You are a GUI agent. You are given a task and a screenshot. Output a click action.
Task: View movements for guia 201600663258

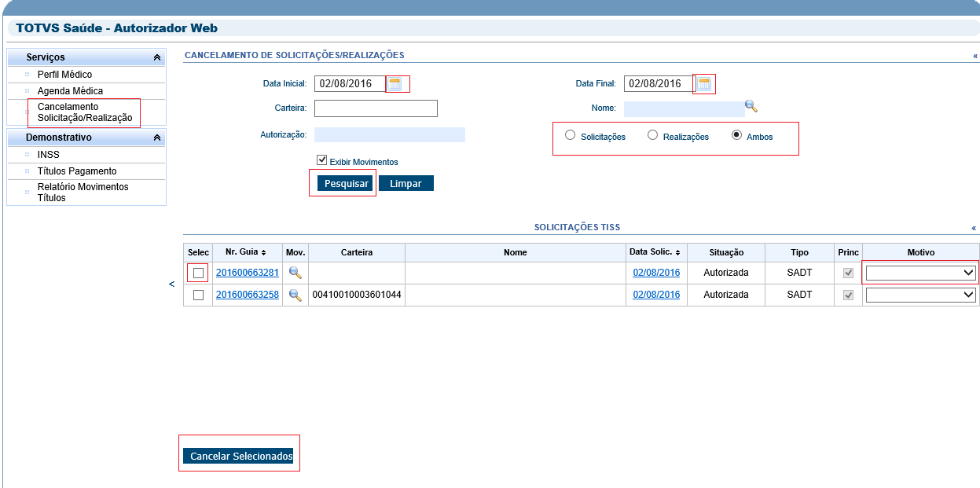tap(295, 295)
